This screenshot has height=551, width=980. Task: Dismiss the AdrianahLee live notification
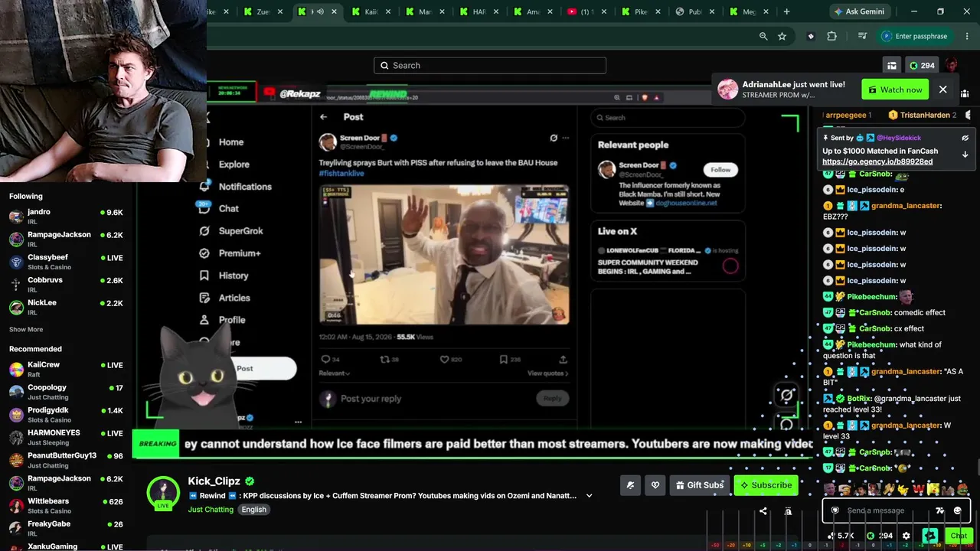click(x=942, y=90)
